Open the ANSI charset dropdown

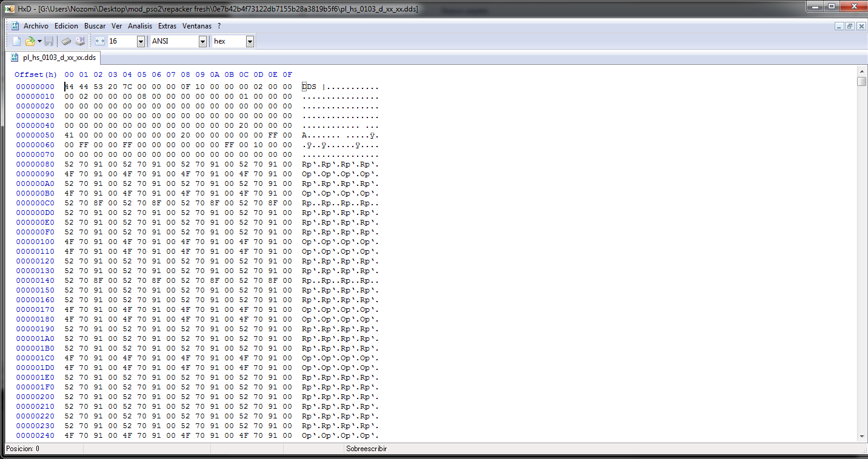coord(202,41)
